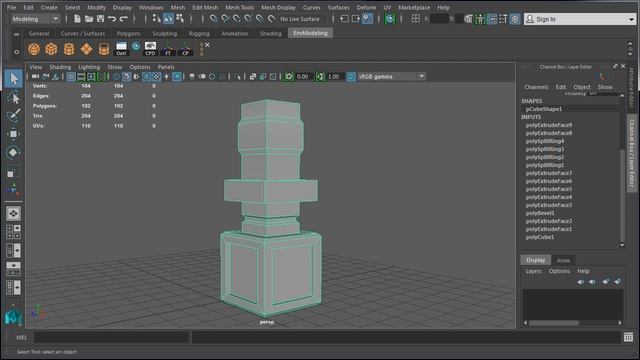Switch to the Sculpting shelf tab
The height and width of the screenshot is (360, 640).
164,33
